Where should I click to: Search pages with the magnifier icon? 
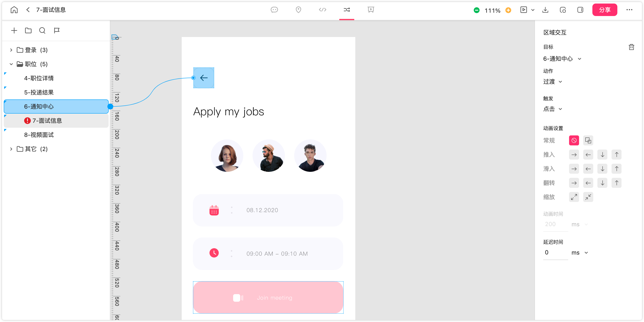[42, 31]
